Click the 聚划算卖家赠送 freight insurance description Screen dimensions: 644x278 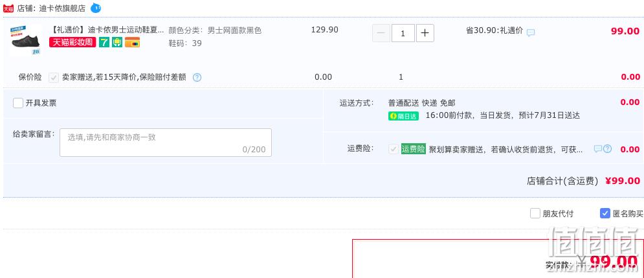[506, 149]
